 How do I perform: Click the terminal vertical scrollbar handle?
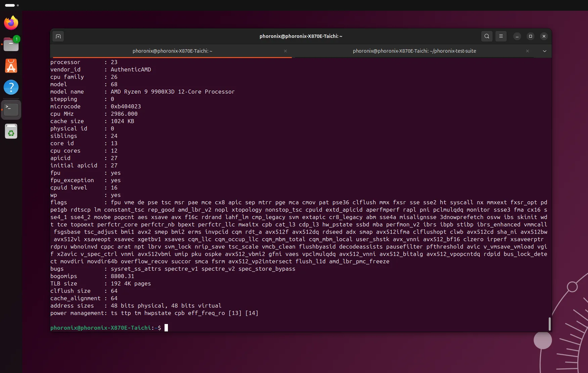click(549, 324)
